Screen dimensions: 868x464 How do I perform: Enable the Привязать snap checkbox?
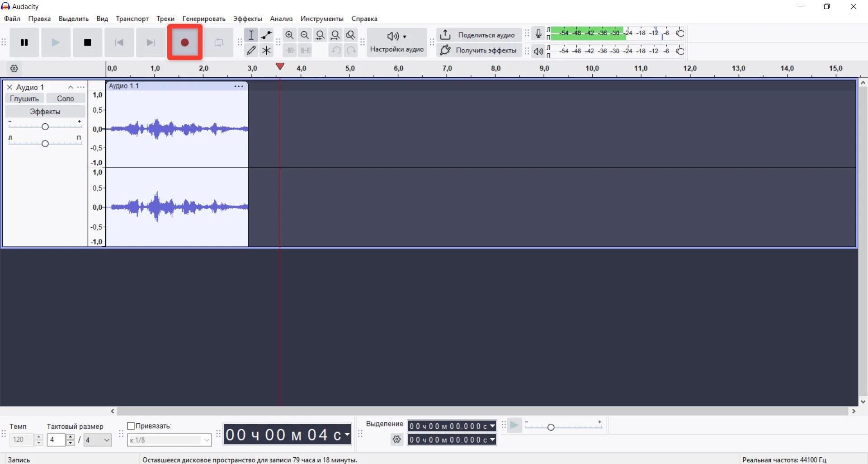131,426
